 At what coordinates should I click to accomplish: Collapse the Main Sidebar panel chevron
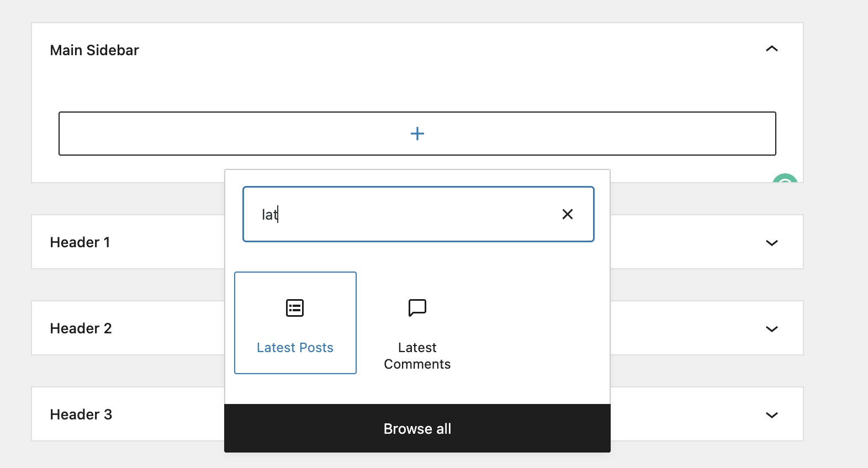772,49
